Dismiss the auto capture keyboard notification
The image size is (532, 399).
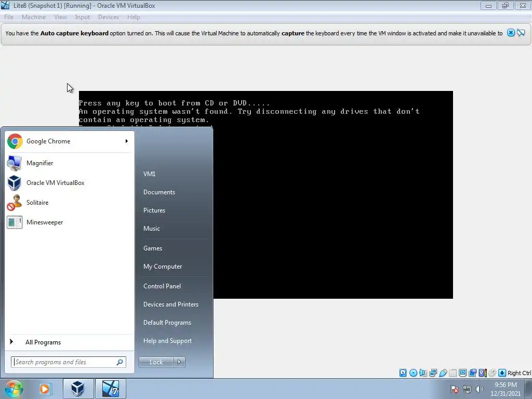(x=511, y=33)
